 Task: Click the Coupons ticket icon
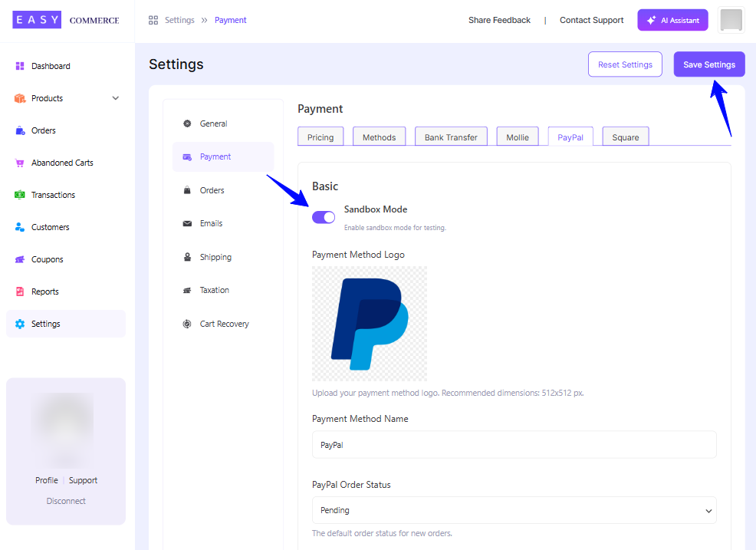pyautogui.click(x=20, y=259)
